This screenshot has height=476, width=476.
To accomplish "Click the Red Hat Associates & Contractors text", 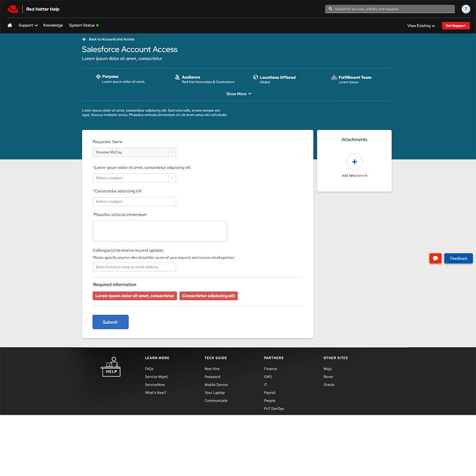I will coord(208,82).
